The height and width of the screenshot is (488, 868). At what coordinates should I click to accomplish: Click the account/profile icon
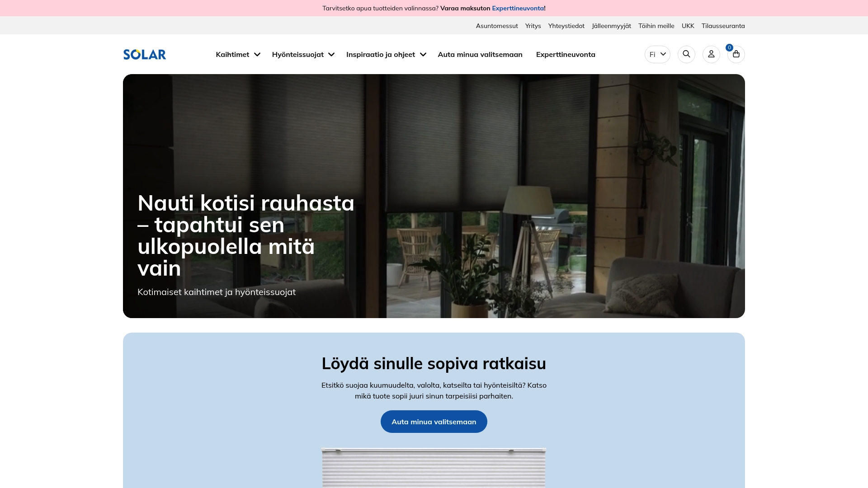[711, 54]
